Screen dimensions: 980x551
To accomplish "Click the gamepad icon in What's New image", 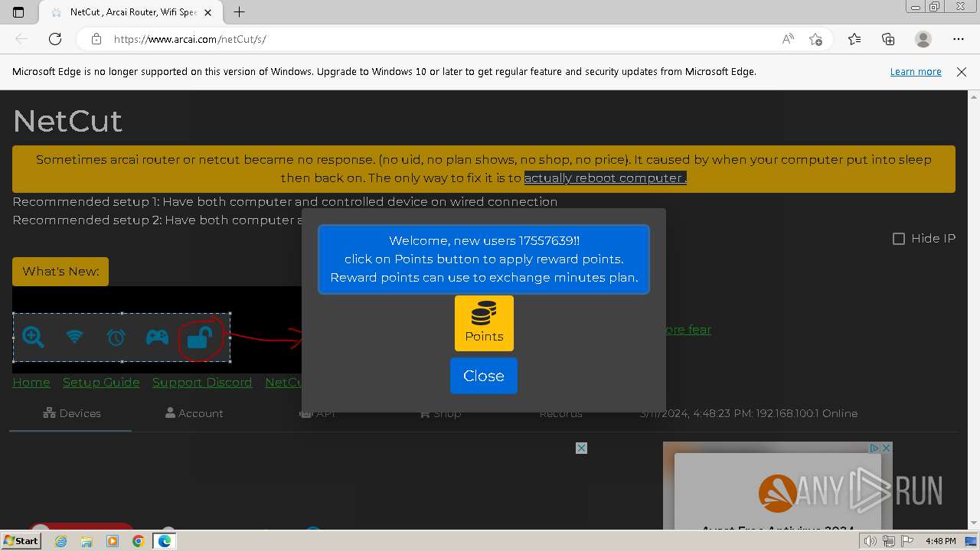I will point(157,337).
